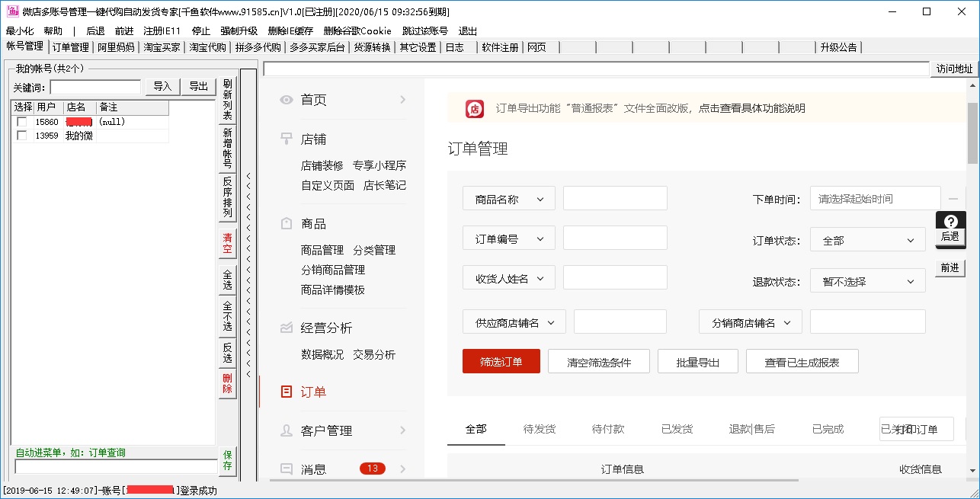Click the red 筛选订单 button
The height and width of the screenshot is (499, 980).
pyautogui.click(x=501, y=362)
